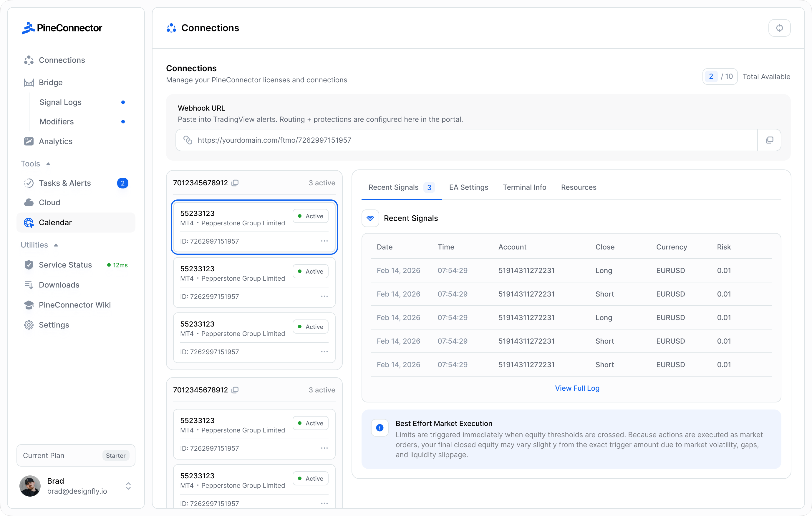
Task: Switch to the Terminal Info tab
Action: pos(524,187)
